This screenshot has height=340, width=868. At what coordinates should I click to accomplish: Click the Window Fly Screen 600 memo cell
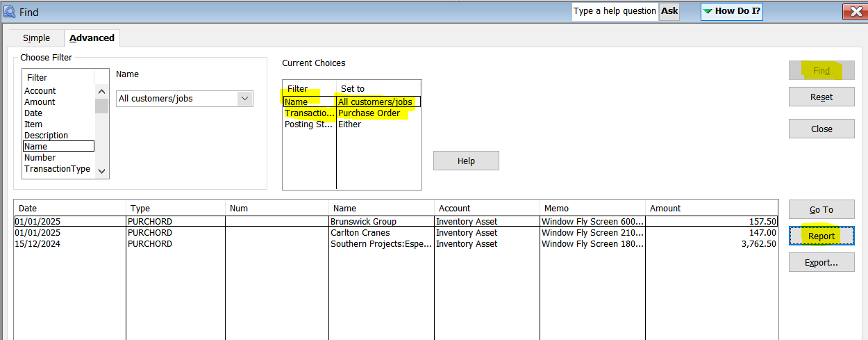point(592,222)
